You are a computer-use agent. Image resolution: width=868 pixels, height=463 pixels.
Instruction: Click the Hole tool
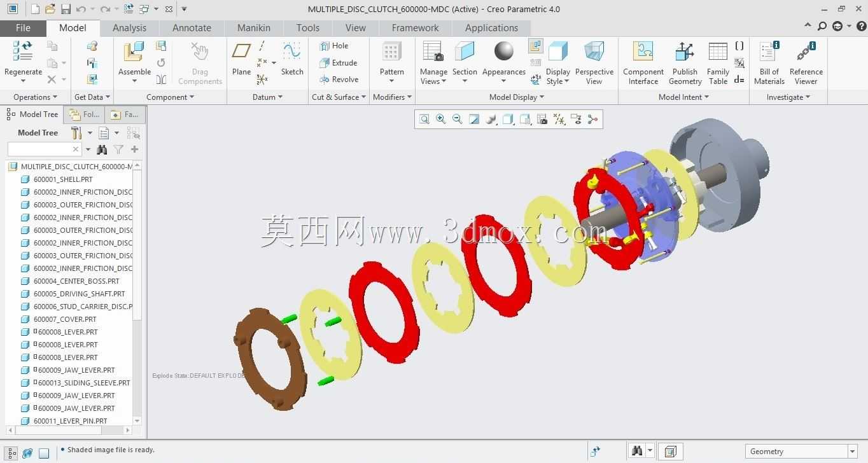pos(334,46)
